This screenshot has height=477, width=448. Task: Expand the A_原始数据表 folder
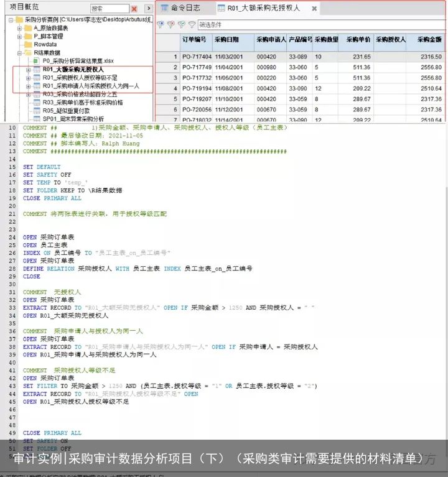pyautogui.click(x=19, y=28)
